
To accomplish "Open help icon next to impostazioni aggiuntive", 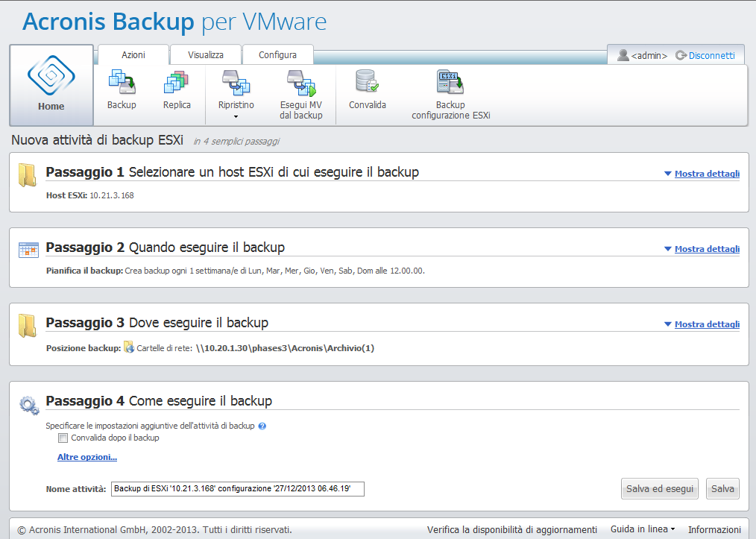I will 262,426.
